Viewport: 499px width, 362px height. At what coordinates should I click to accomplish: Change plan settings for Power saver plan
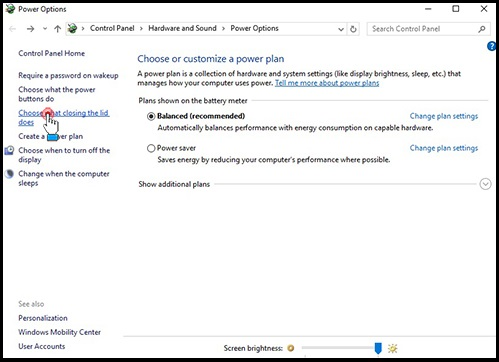[x=444, y=148]
